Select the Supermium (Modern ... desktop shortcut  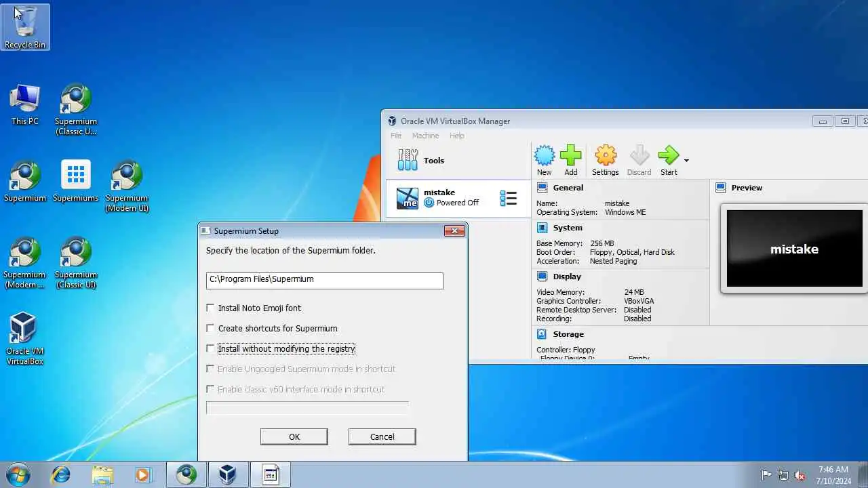click(25, 263)
